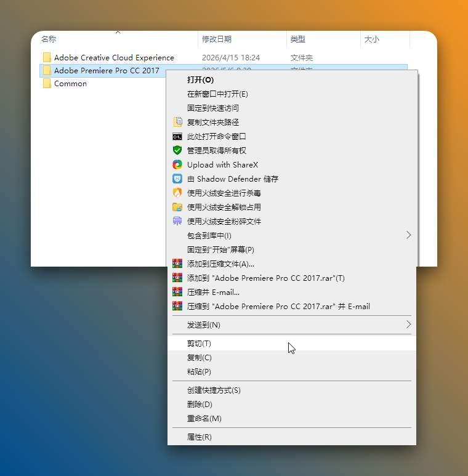Choose 添加到压缩文件(A)...

[292, 264]
